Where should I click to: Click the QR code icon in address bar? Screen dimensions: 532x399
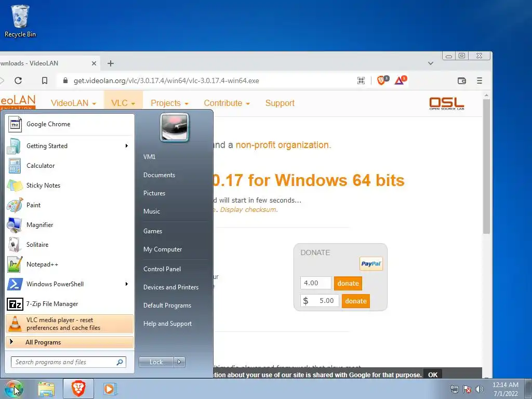(x=361, y=81)
